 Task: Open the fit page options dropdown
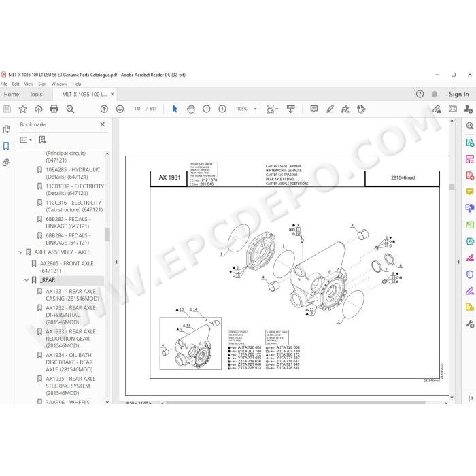tap(272, 109)
